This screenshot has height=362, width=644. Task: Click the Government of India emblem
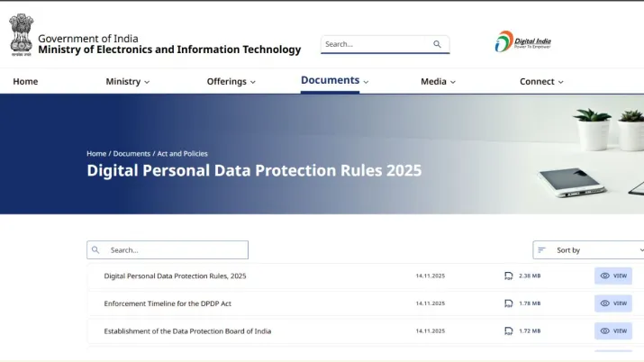[21, 35]
